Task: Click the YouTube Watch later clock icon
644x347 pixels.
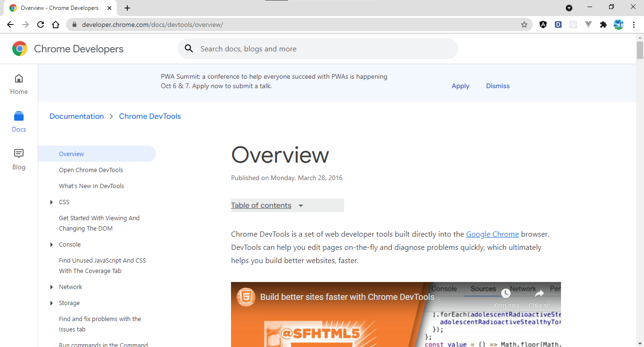Action: [x=506, y=293]
